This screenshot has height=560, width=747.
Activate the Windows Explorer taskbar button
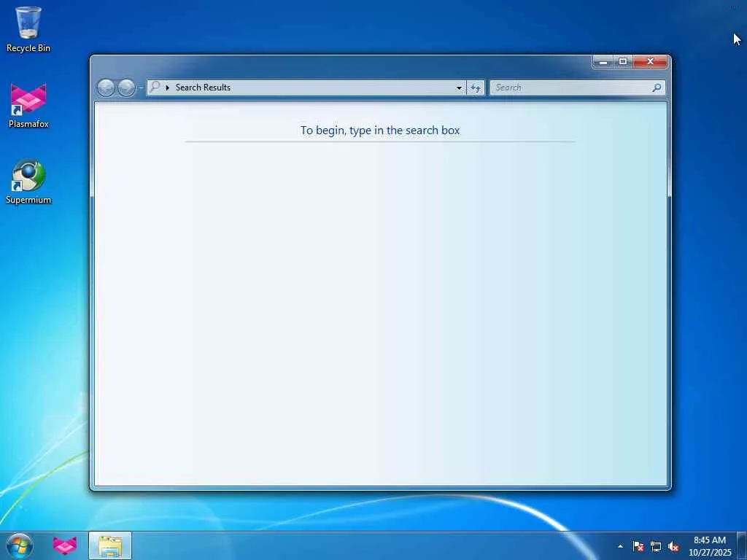pos(110,545)
